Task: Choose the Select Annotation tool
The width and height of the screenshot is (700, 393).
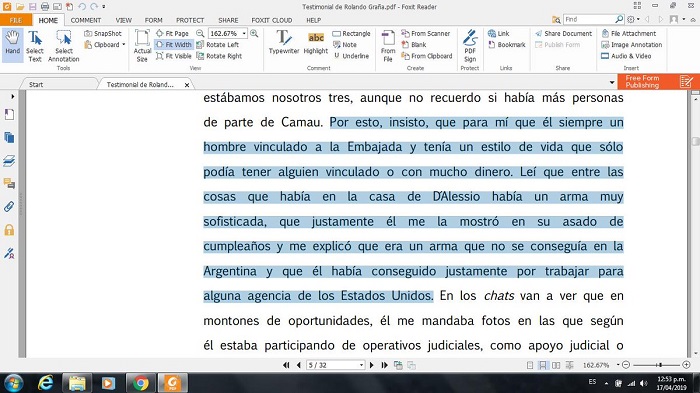Action: (63, 46)
